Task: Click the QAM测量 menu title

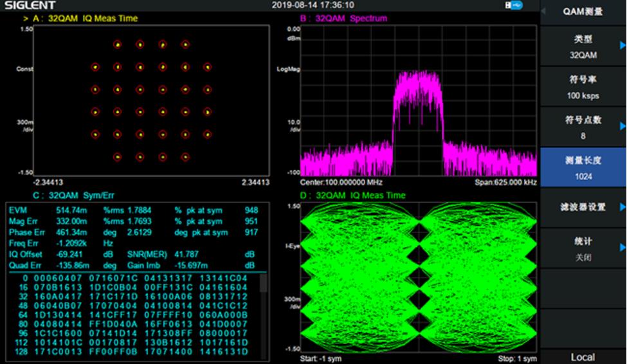Action: click(583, 12)
